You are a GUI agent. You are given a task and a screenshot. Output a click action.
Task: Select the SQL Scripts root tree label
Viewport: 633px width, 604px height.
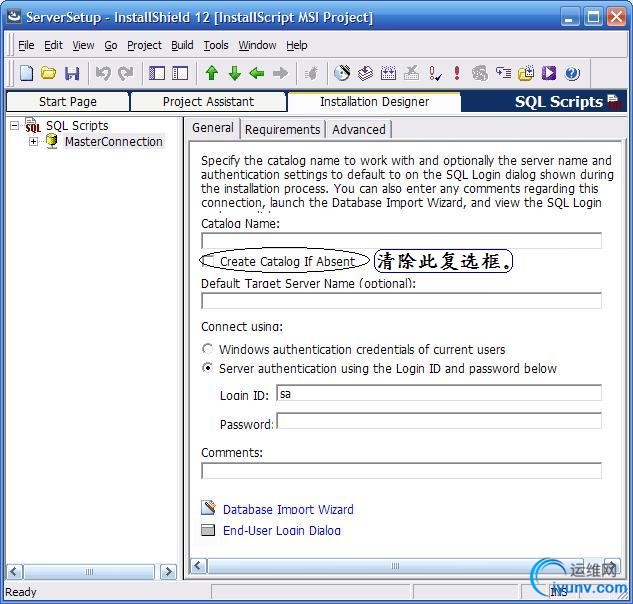77,126
